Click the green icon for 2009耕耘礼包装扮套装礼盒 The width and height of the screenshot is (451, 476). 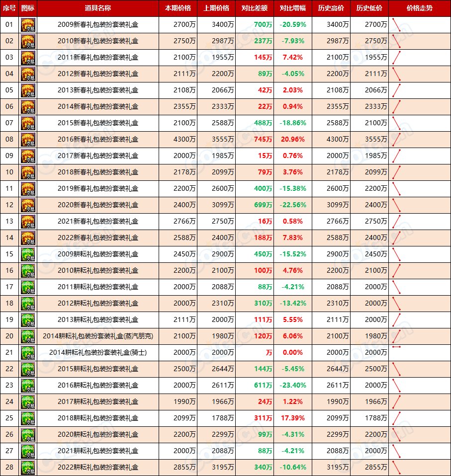28,254
